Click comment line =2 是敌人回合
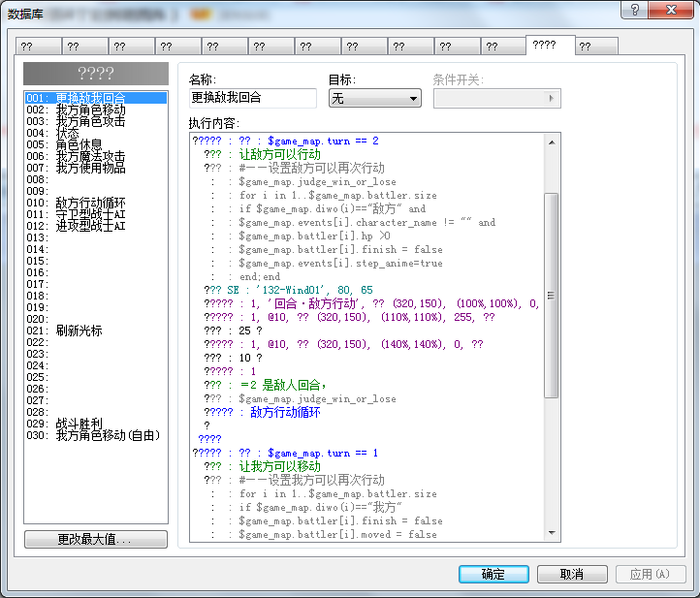The width and height of the screenshot is (700, 598). pos(266,385)
